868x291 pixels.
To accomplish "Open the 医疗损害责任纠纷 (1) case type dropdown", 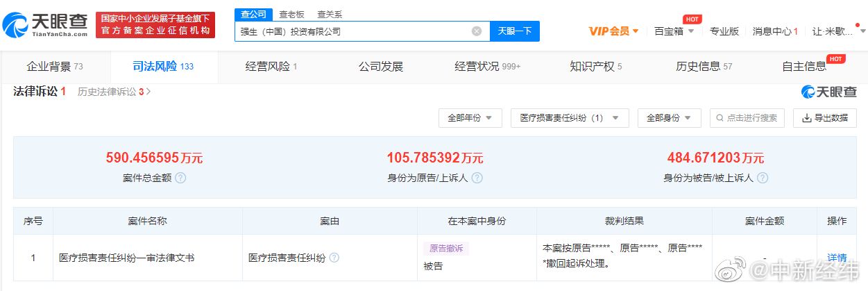I will 570,118.
